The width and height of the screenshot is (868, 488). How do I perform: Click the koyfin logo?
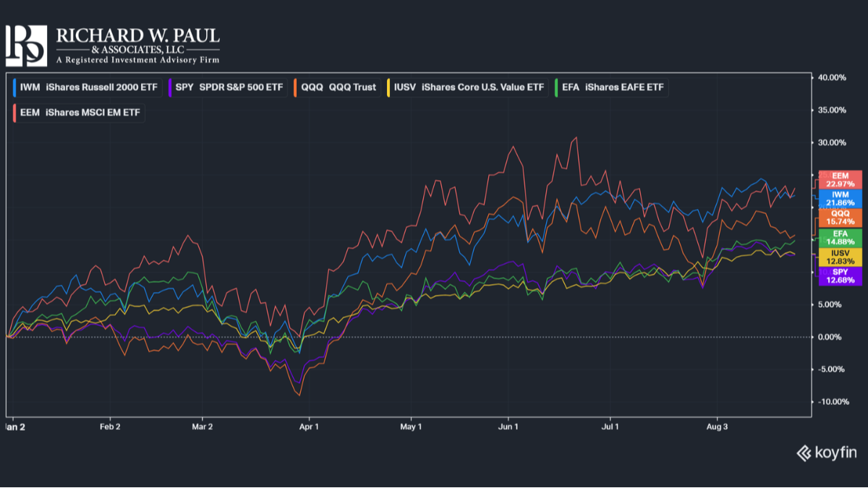(826, 453)
